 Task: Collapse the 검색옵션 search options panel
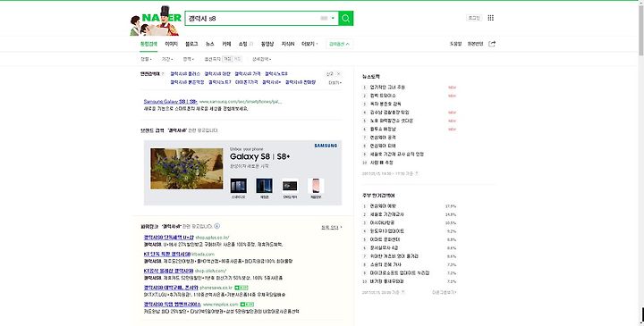(x=339, y=44)
